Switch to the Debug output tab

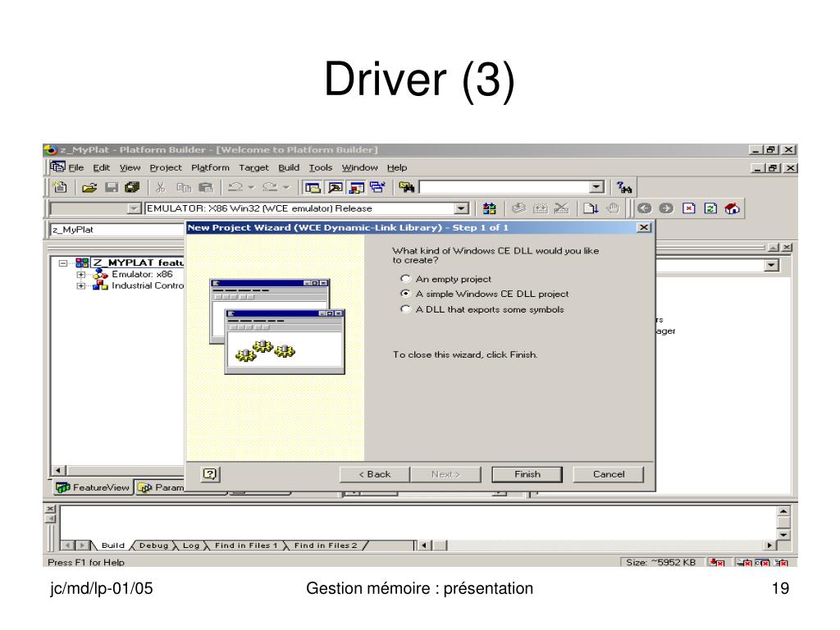click(x=153, y=546)
